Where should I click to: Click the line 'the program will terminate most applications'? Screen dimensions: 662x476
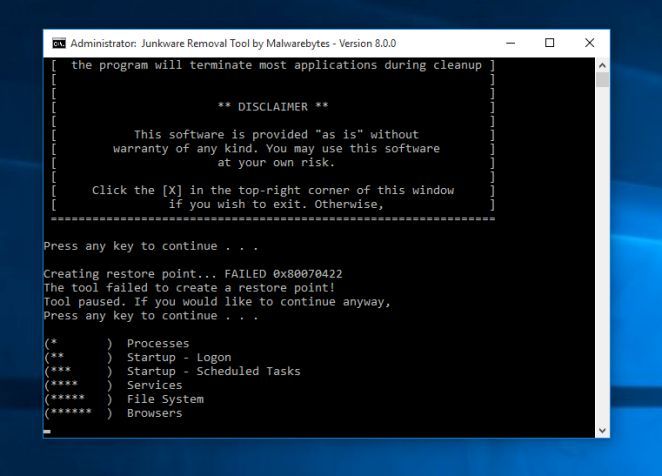pyautogui.click(x=276, y=65)
